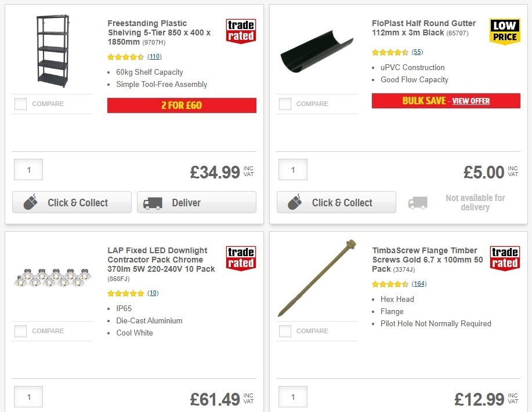Tick the Compare checkbox for FloPlast gutter
The image size is (532, 412).
click(x=285, y=104)
